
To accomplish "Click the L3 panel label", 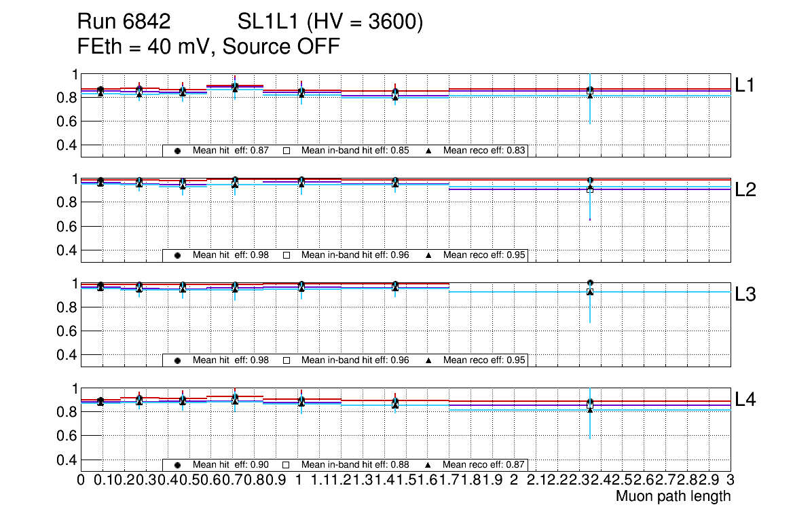I will coord(745,295).
